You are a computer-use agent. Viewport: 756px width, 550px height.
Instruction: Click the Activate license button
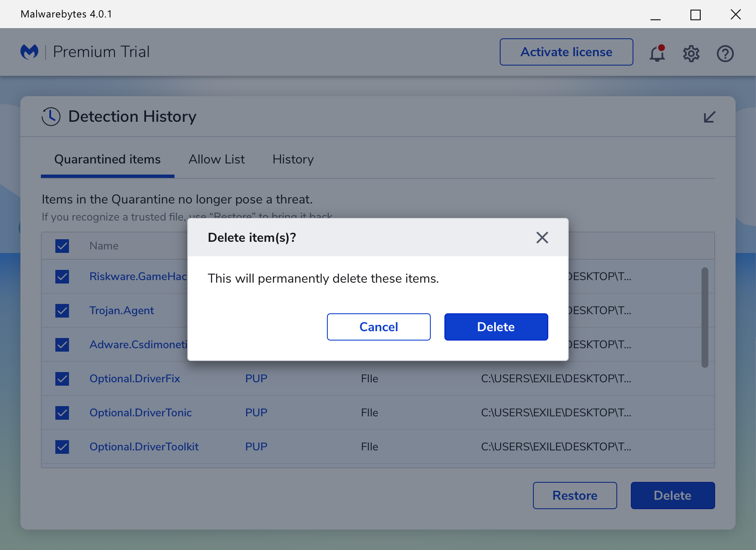point(567,52)
